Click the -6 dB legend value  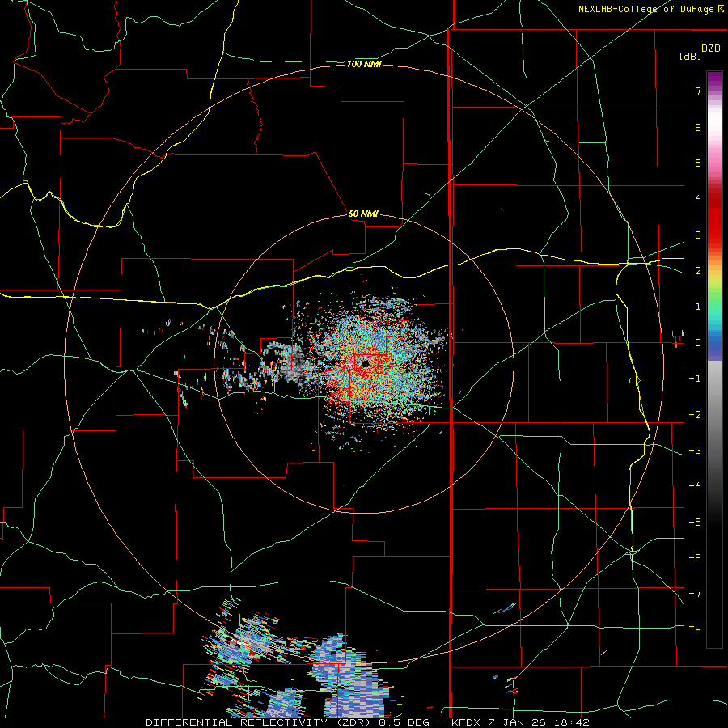(695, 558)
